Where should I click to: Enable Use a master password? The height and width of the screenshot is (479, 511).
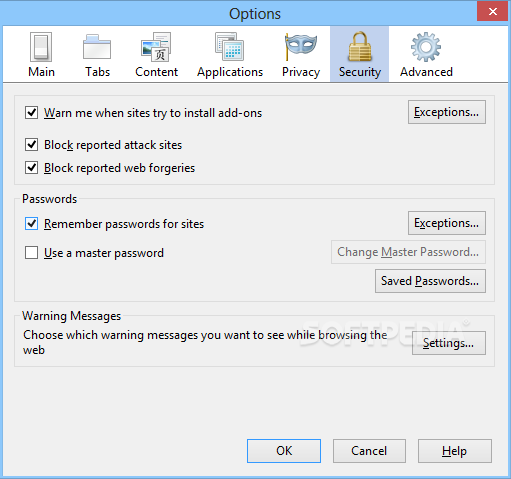(x=31, y=253)
